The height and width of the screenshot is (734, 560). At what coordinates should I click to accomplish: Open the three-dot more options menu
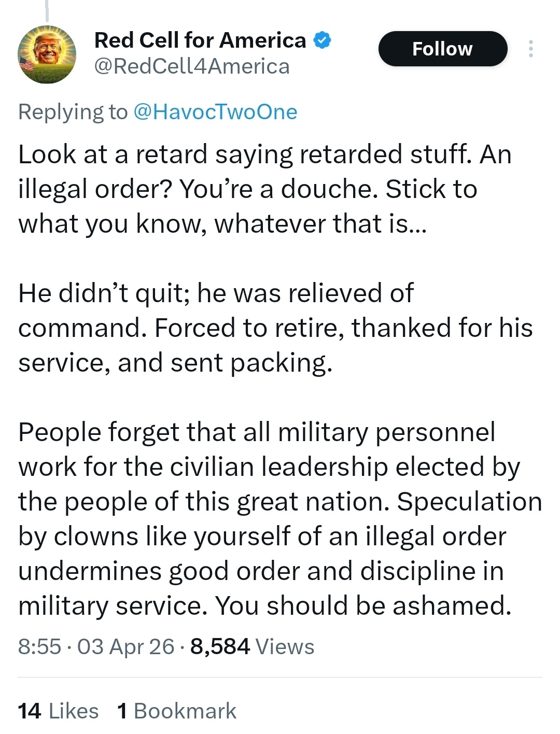(530, 49)
